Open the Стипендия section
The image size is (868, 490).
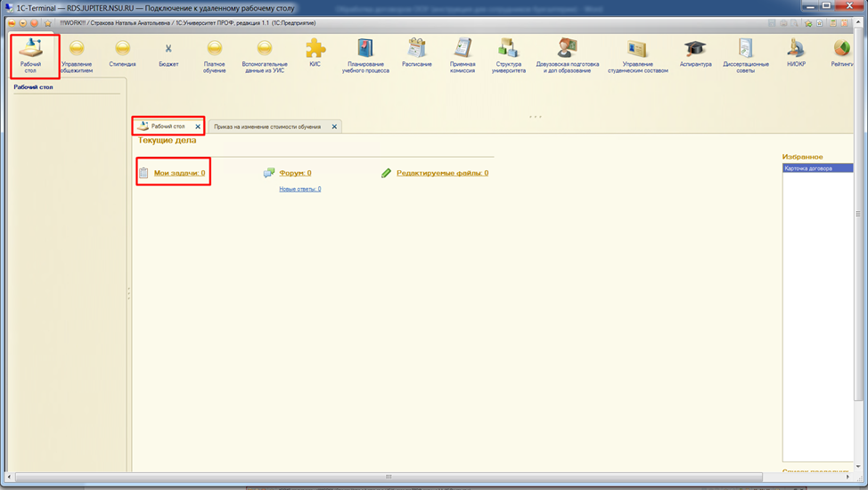coord(122,52)
